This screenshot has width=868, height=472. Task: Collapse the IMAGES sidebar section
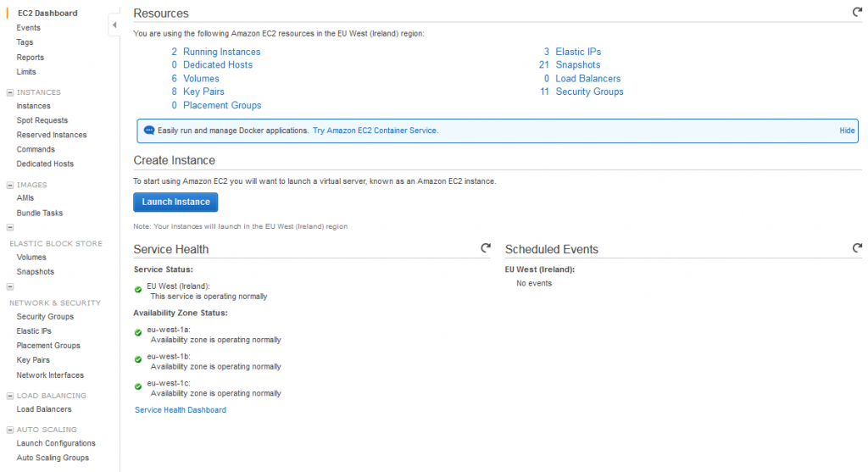(x=10, y=185)
